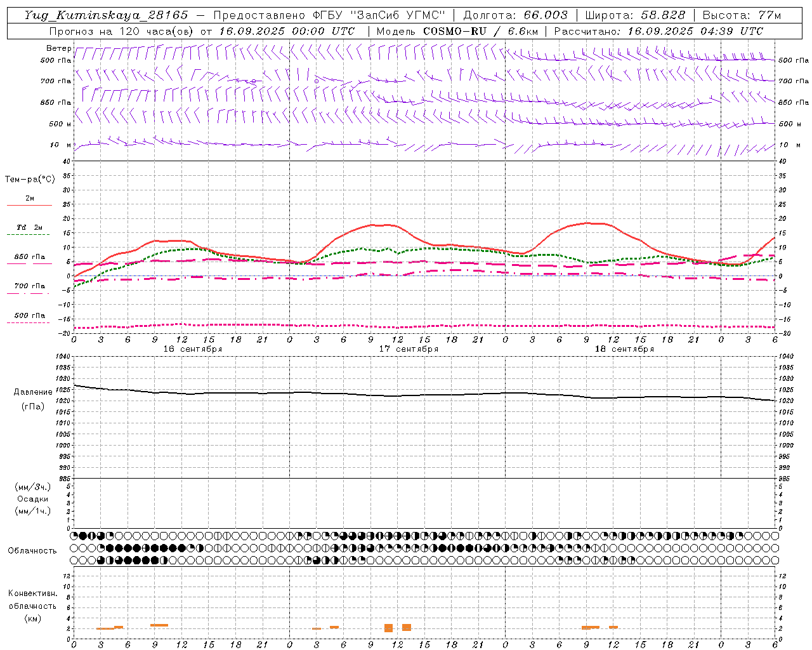The height and width of the screenshot is (650, 812).
Task: Click the Облачность row label
Action: [32, 550]
